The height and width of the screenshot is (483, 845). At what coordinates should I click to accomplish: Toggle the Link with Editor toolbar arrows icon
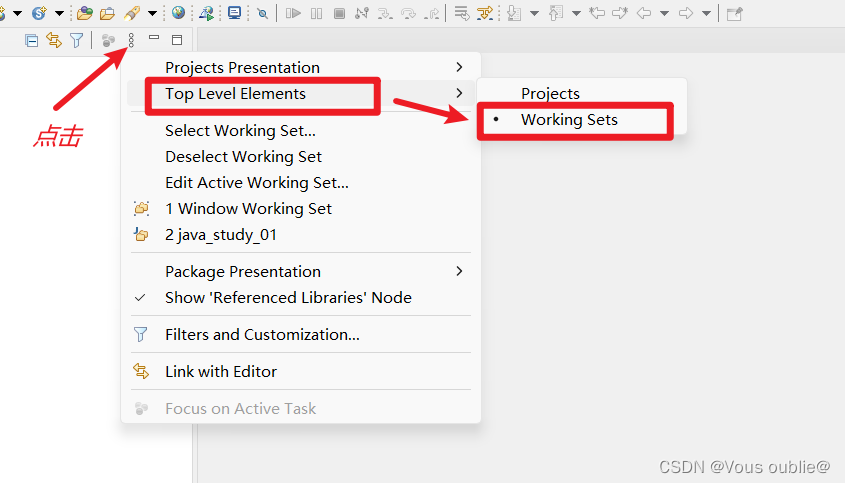coord(54,40)
